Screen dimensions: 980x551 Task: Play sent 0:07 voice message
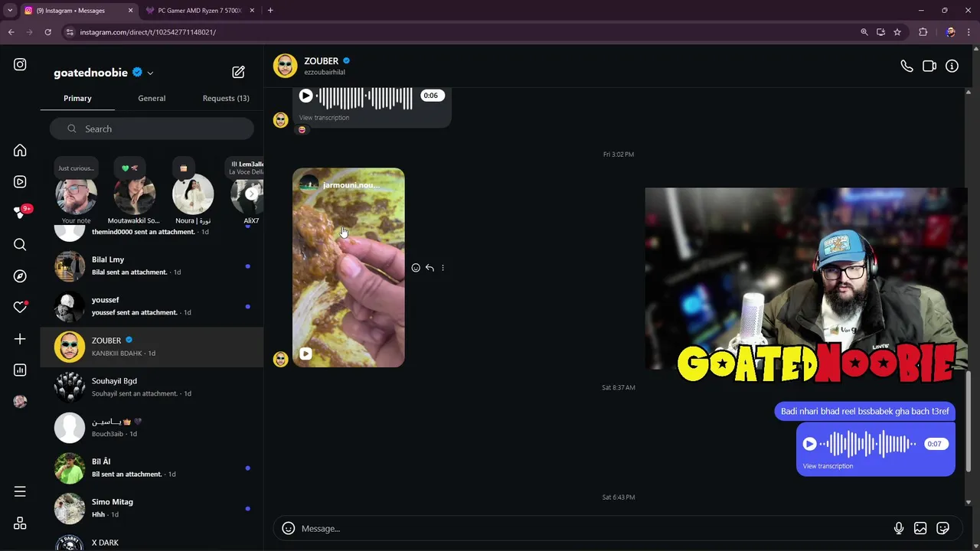pos(809,444)
